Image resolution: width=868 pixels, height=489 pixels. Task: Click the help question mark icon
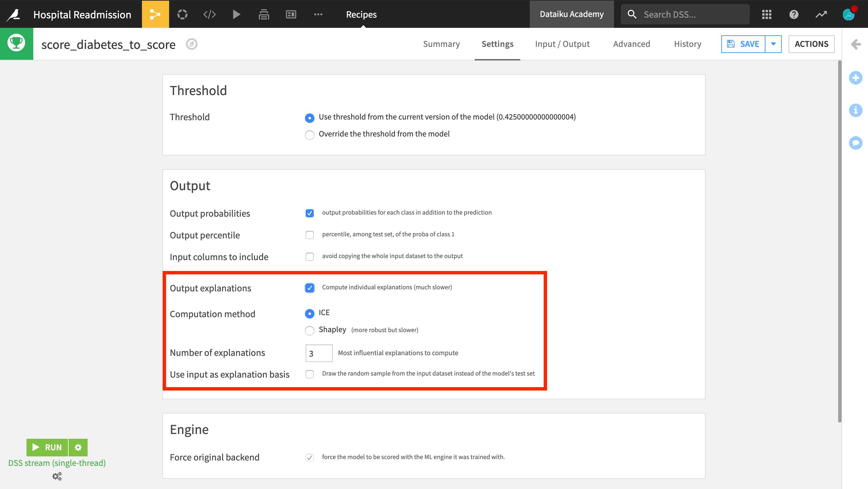(x=794, y=14)
